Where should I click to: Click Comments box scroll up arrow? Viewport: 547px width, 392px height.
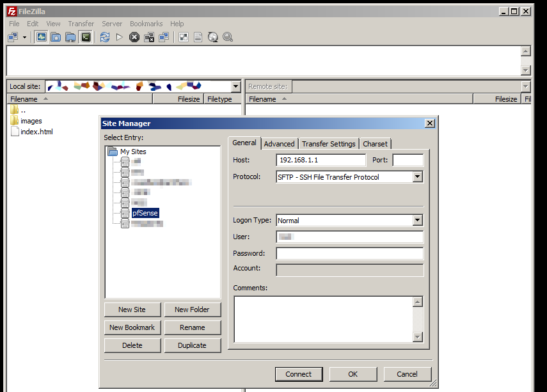tap(418, 302)
